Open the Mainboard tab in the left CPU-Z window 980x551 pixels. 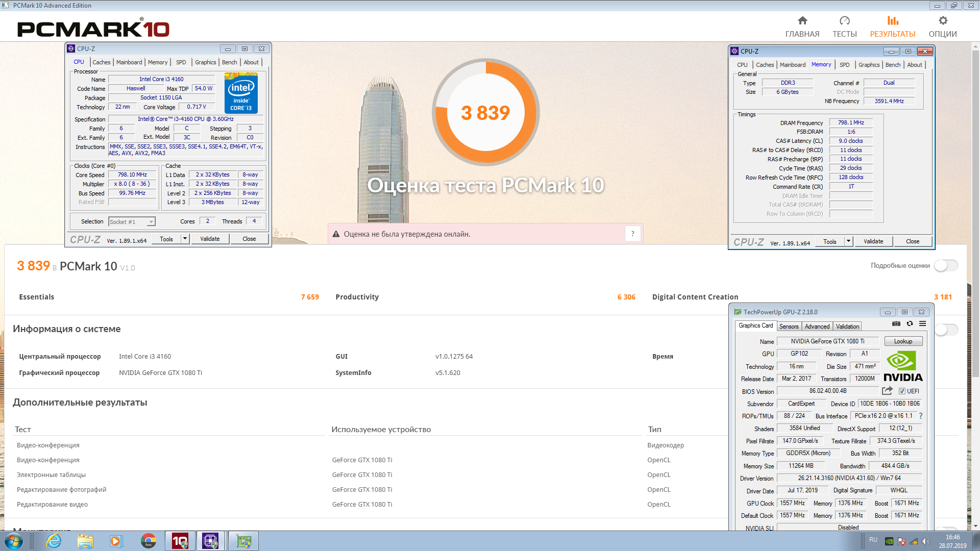[x=129, y=62]
